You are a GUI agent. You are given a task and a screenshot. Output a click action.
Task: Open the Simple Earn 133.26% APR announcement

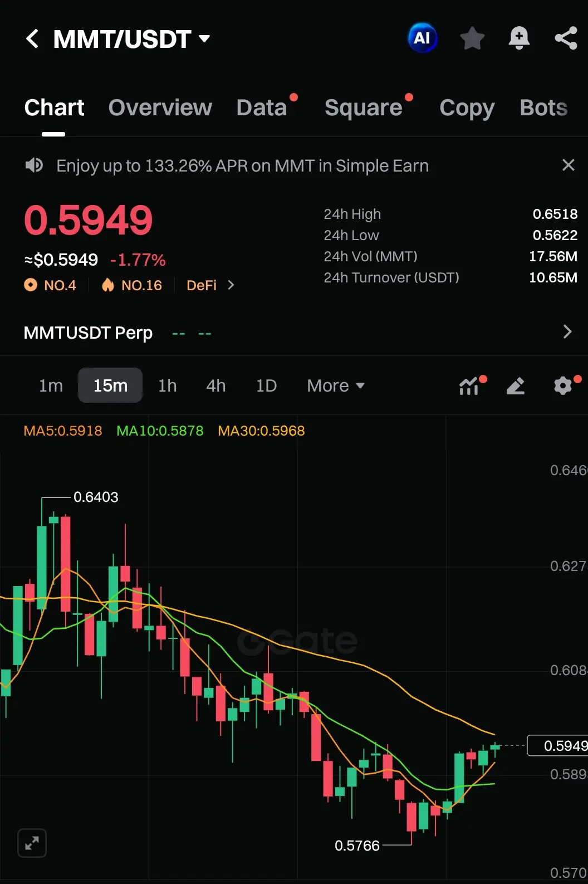(x=242, y=165)
